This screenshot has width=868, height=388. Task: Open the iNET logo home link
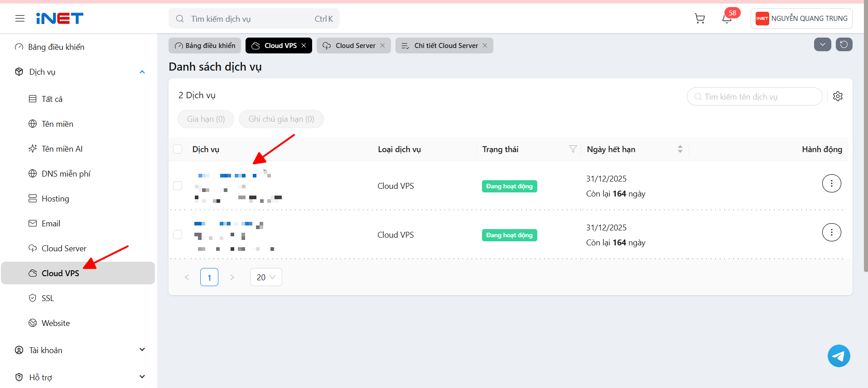point(60,19)
